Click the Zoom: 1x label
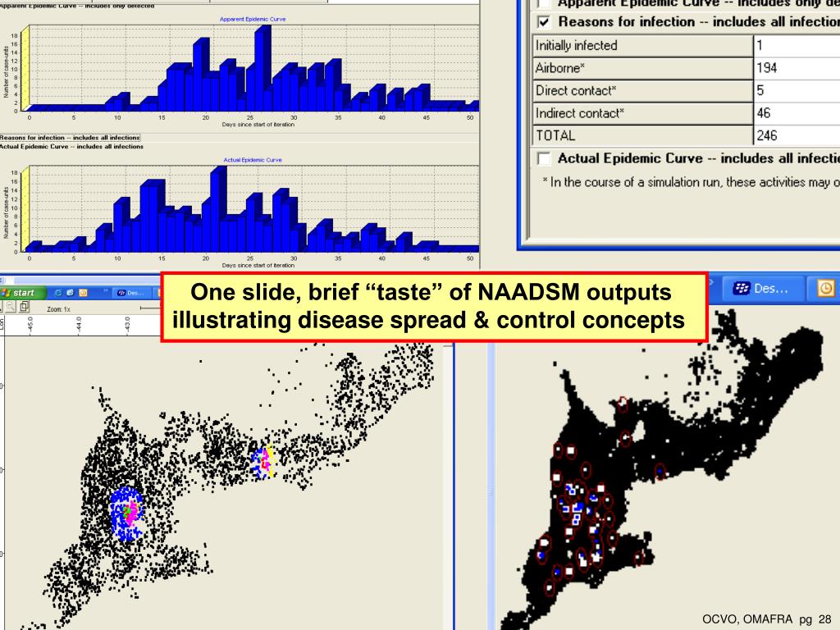840x630 pixels. [58, 309]
